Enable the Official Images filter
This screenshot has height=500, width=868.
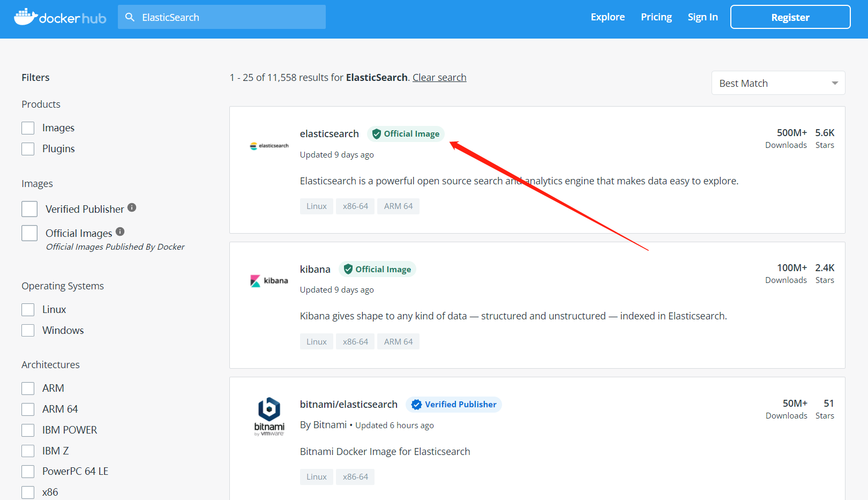point(29,233)
